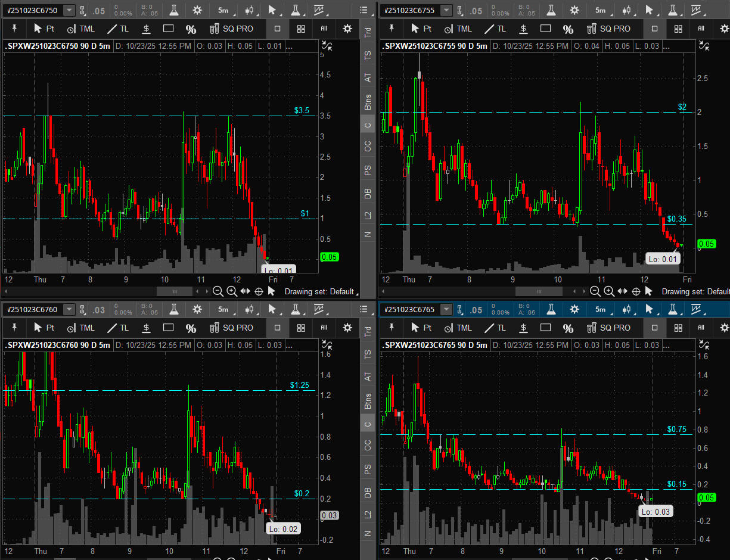Switch to the L2 tab in the lower sidebar
The width and height of the screenshot is (730, 560).
368,513
